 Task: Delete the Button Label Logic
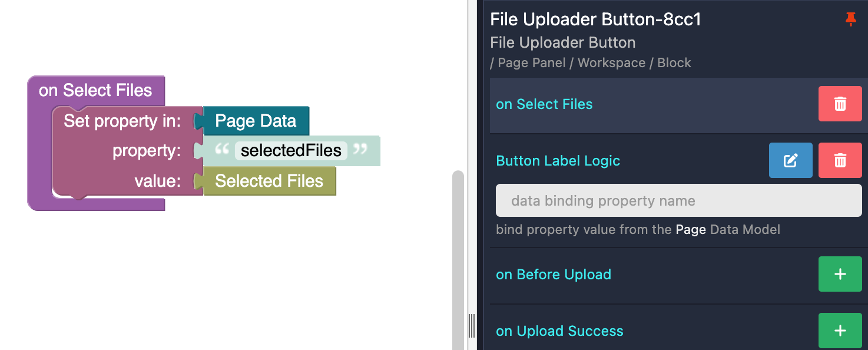pos(840,160)
